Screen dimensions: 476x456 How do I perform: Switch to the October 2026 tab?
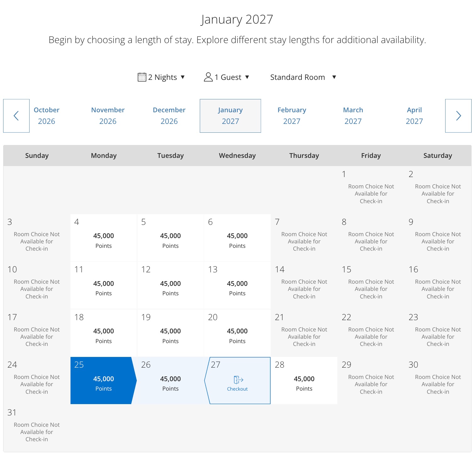47,116
